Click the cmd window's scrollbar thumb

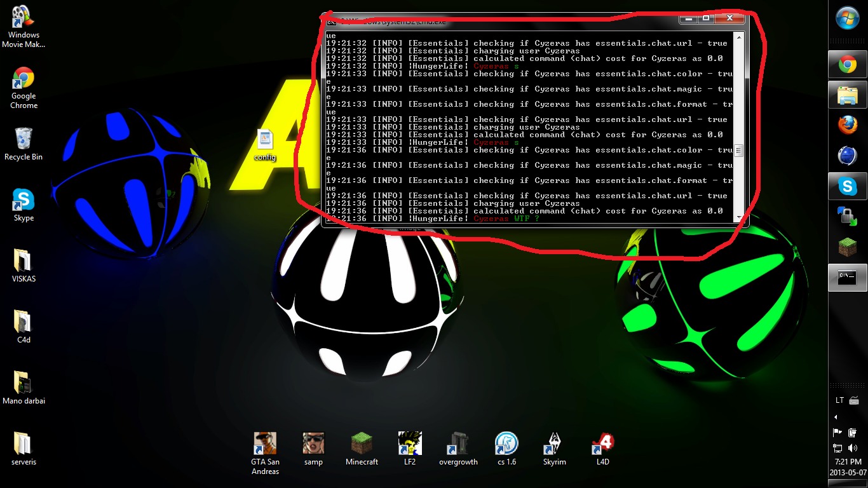point(739,151)
